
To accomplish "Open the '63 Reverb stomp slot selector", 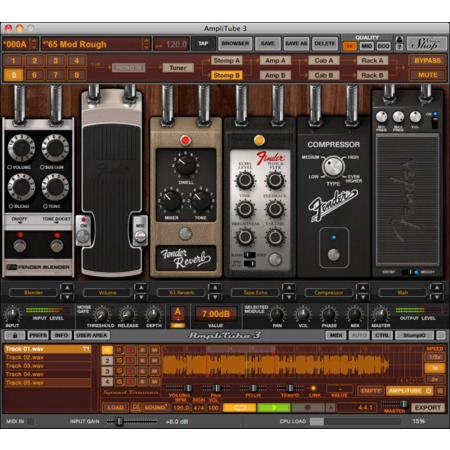I will coord(181,293).
